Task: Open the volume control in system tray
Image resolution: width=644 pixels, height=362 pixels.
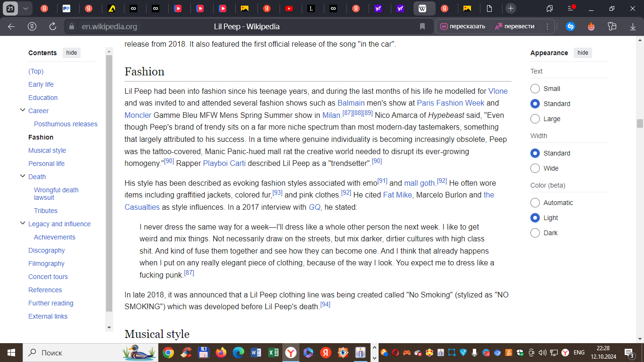Action: tap(542, 353)
